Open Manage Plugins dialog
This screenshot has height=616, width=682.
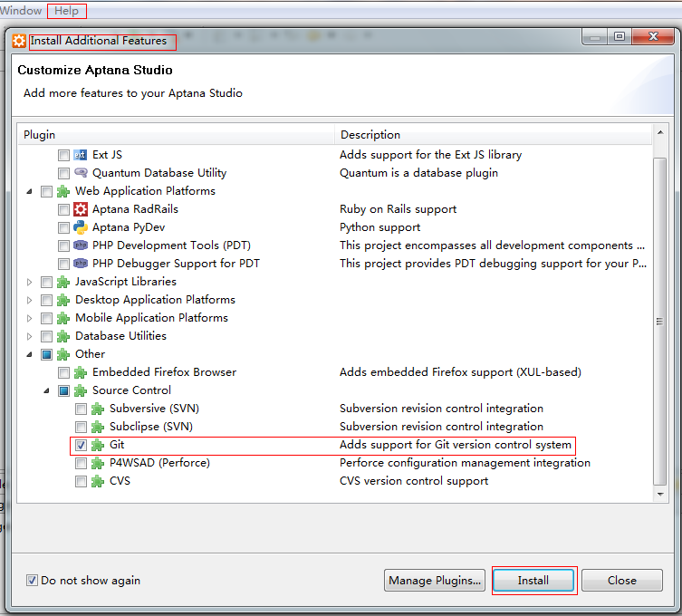click(435, 581)
